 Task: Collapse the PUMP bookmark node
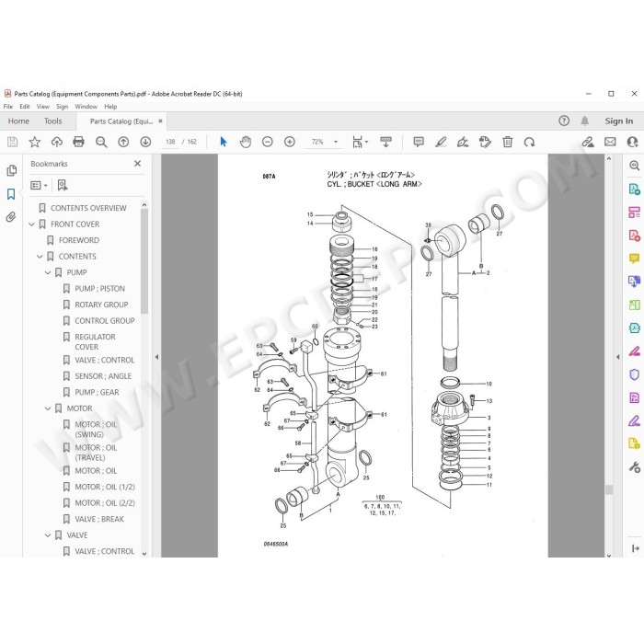coord(48,272)
